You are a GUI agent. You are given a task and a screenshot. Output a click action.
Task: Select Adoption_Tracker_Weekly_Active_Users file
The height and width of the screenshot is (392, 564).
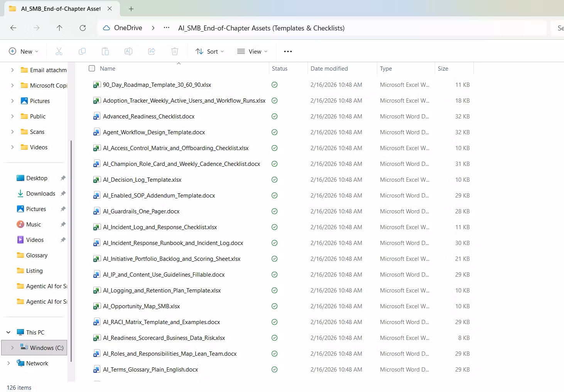184,101
